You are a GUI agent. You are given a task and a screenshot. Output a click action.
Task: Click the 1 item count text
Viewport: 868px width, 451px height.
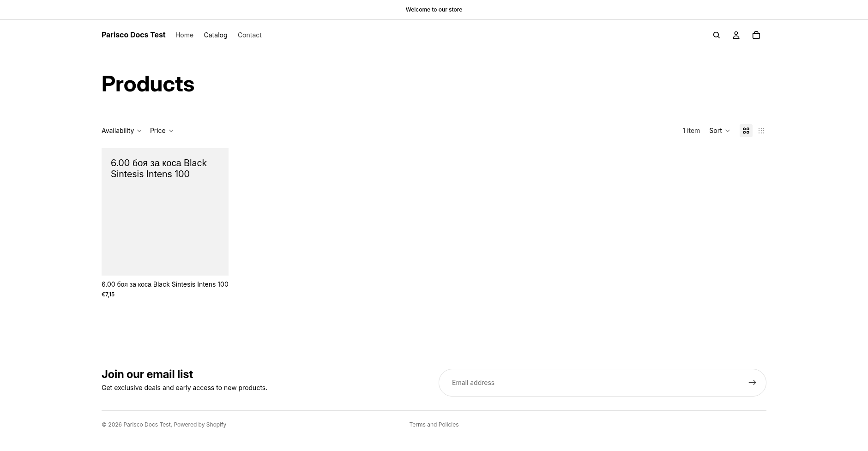691,131
